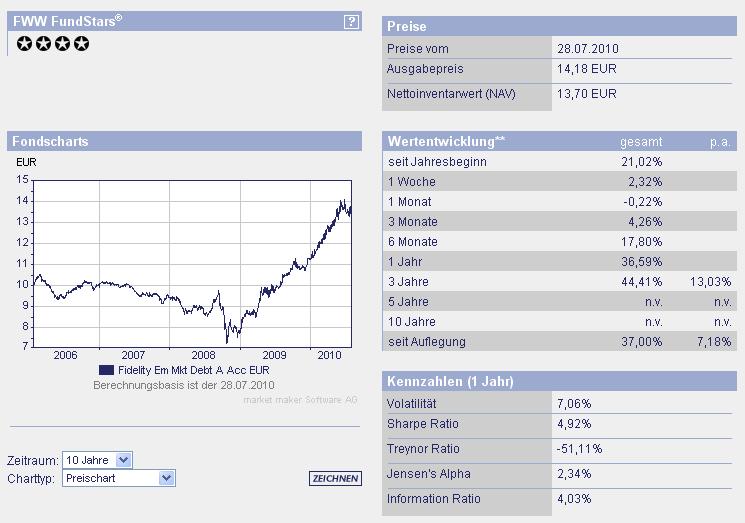Image resolution: width=745 pixels, height=523 pixels.
Task: Click the Ausgabepreis label in Preise
Action: point(425,69)
